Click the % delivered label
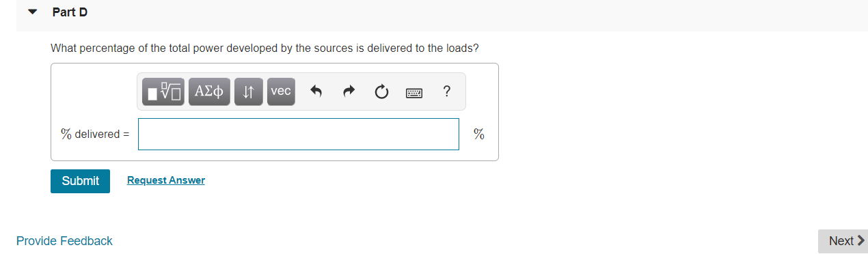 (95, 134)
